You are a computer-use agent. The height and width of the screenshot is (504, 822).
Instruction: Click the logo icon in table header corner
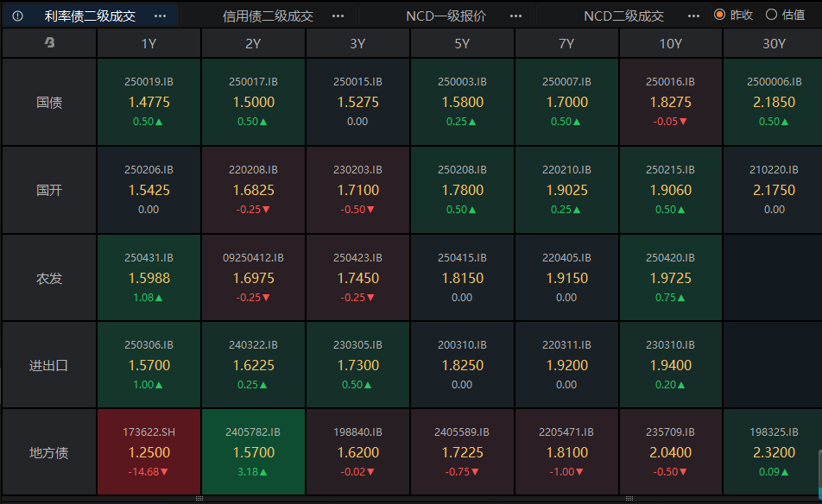point(49,43)
